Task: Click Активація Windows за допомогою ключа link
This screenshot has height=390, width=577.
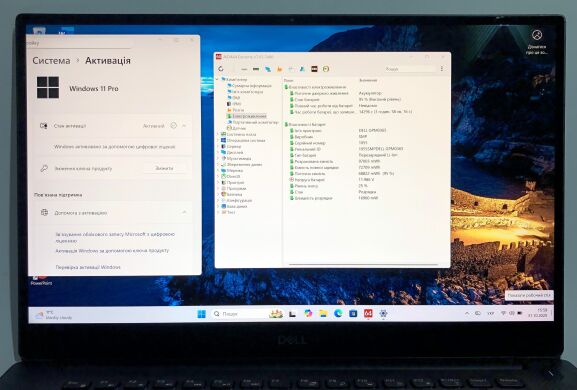Action: tap(112, 251)
